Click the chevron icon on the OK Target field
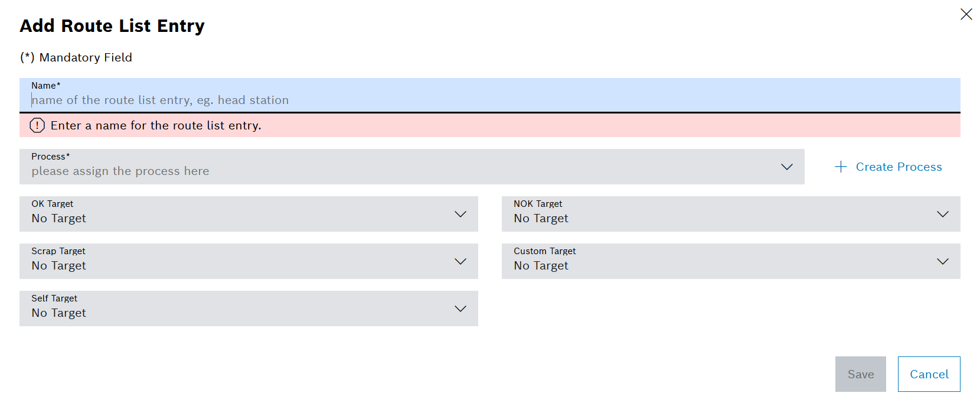Screen dimensions: 980x409 (x=460, y=214)
